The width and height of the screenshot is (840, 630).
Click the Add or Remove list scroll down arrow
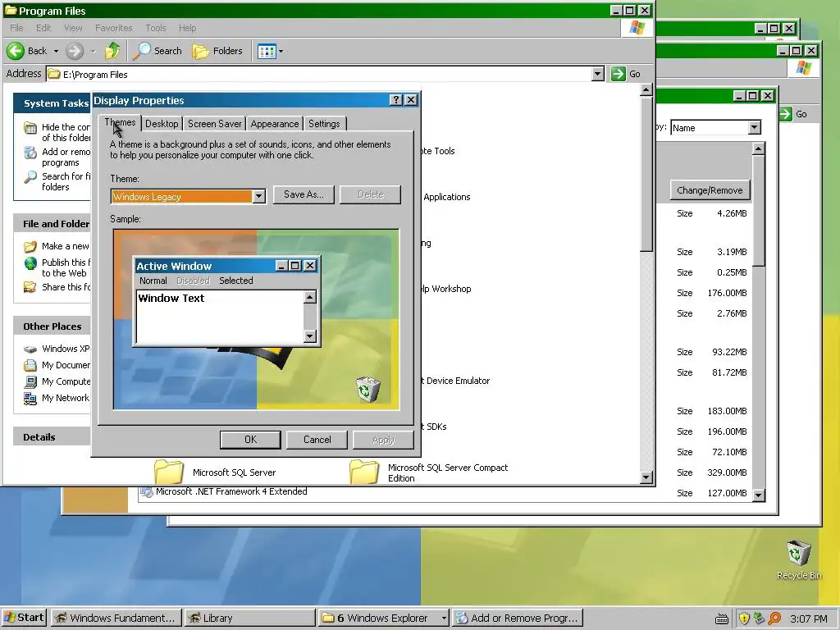tap(758, 495)
